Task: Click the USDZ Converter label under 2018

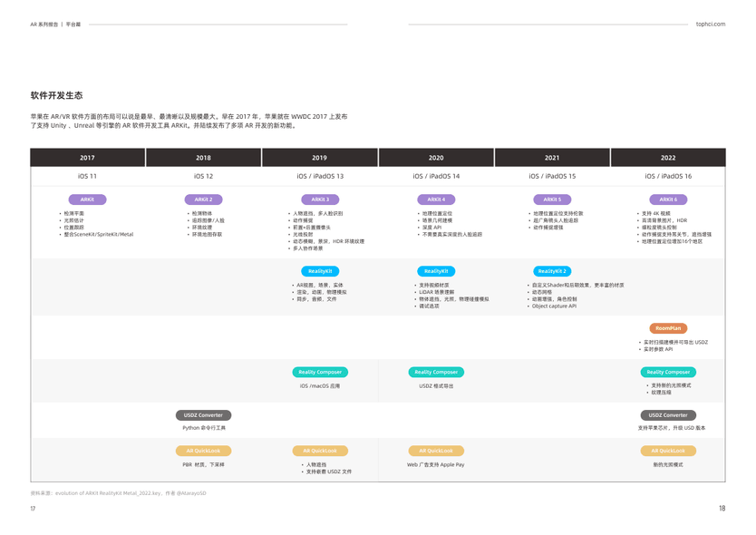Action: tap(203, 415)
